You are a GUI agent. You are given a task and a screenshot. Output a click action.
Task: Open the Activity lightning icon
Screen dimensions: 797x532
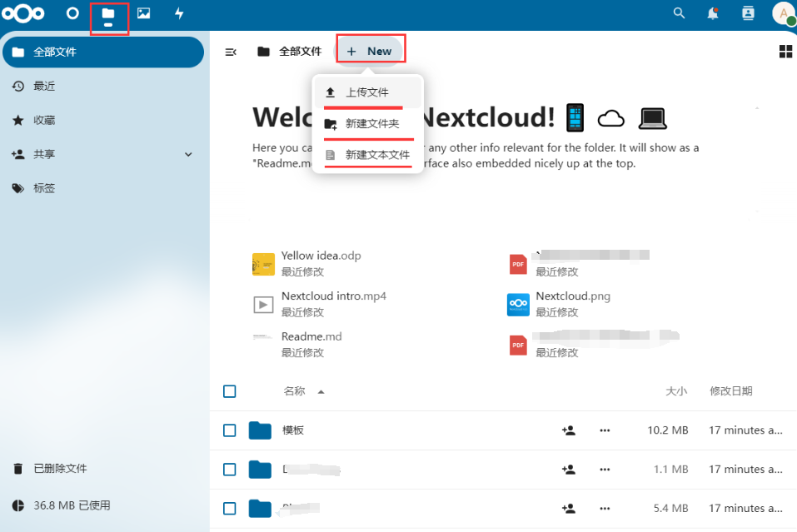point(179,13)
